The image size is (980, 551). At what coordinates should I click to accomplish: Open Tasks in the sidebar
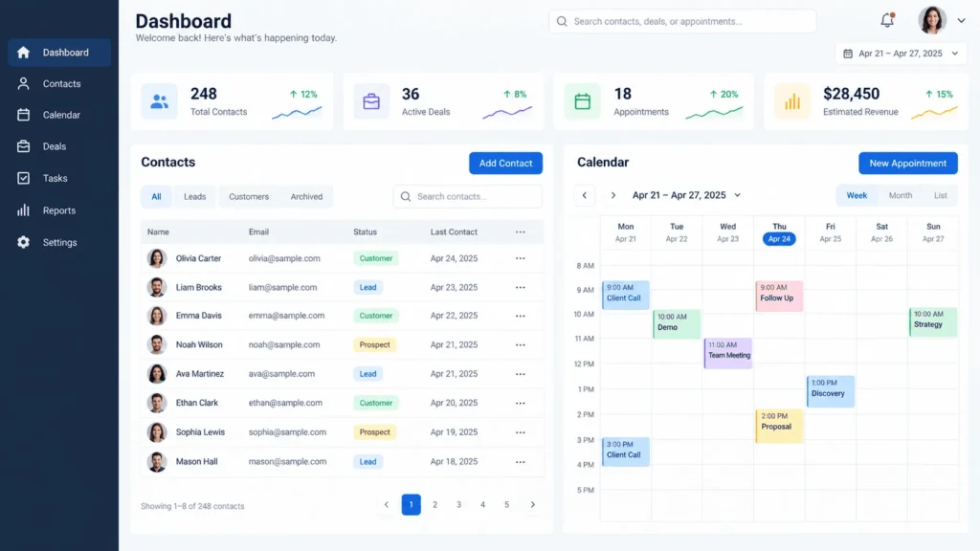(59, 178)
